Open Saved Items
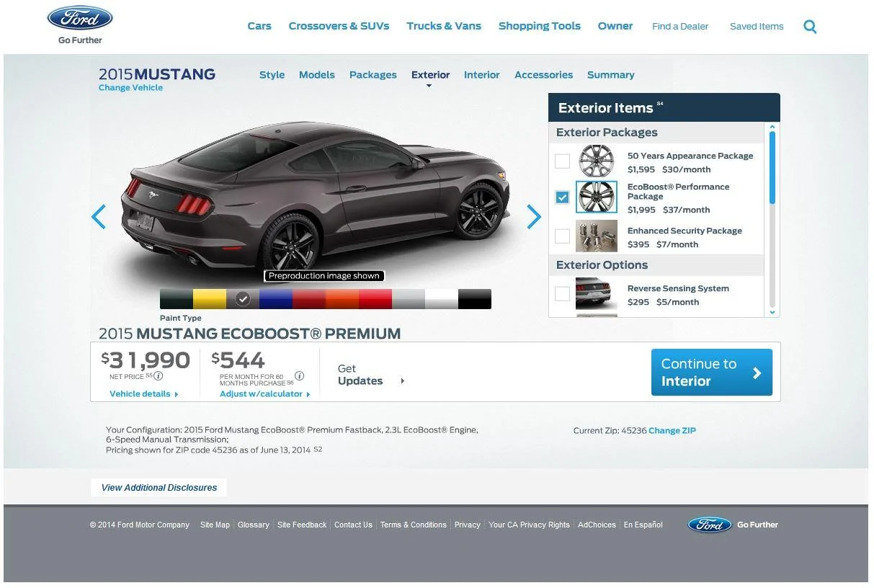Screen dimensions: 874x588 757,27
